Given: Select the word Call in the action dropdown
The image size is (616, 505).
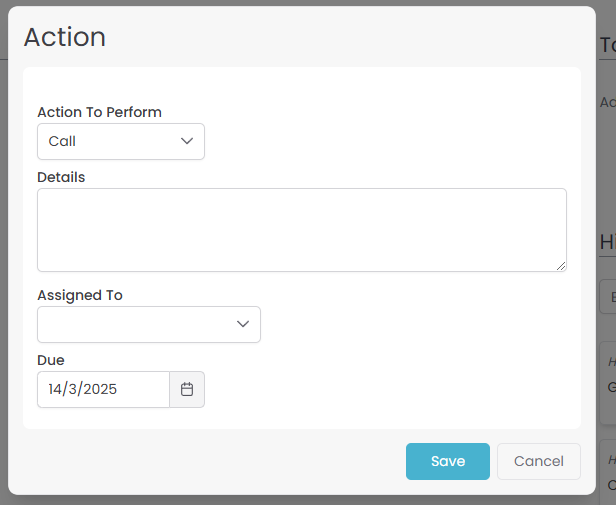Looking at the screenshot, I should tap(62, 142).
